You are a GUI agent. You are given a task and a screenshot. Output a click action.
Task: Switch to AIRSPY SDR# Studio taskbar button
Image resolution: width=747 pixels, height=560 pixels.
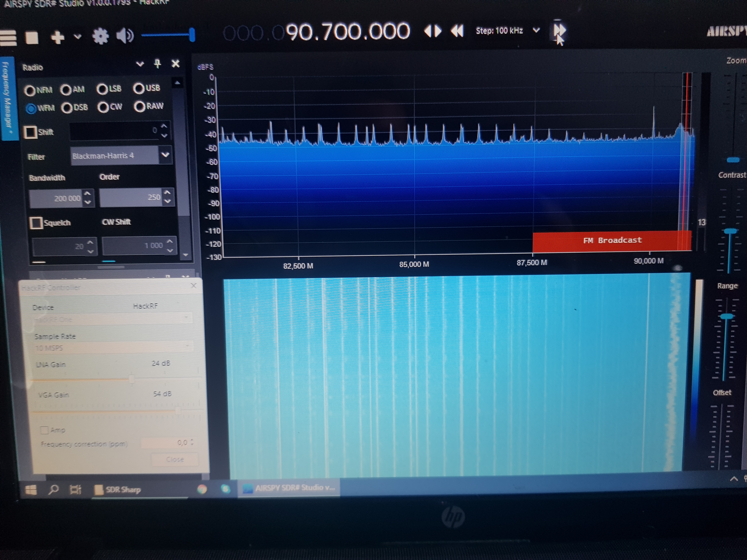coord(289,488)
